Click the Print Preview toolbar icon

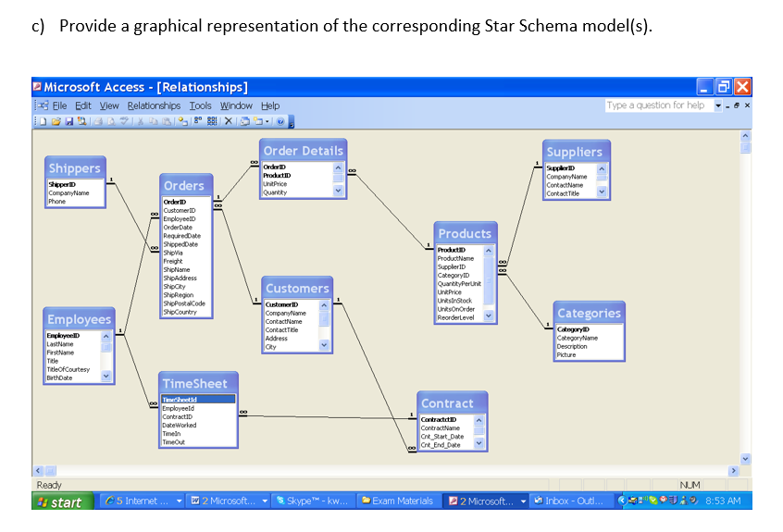point(111,121)
